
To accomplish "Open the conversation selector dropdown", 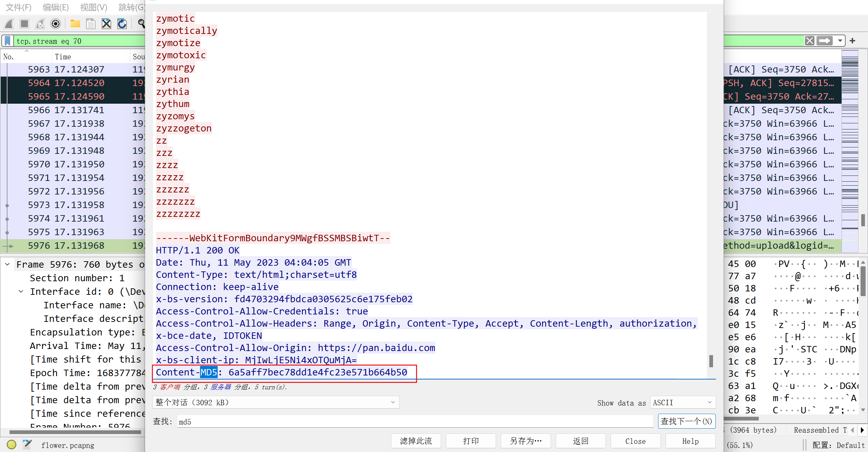I will [x=276, y=402].
